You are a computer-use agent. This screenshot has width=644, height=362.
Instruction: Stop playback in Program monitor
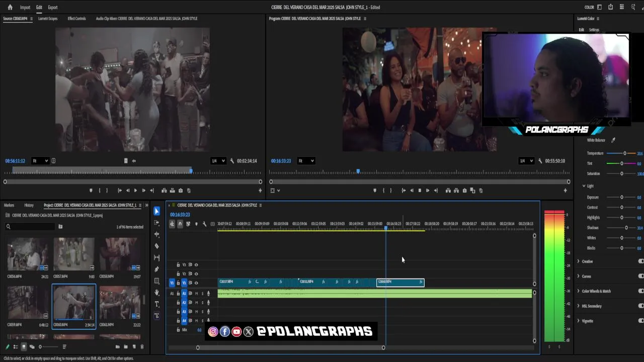[x=420, y=191]
